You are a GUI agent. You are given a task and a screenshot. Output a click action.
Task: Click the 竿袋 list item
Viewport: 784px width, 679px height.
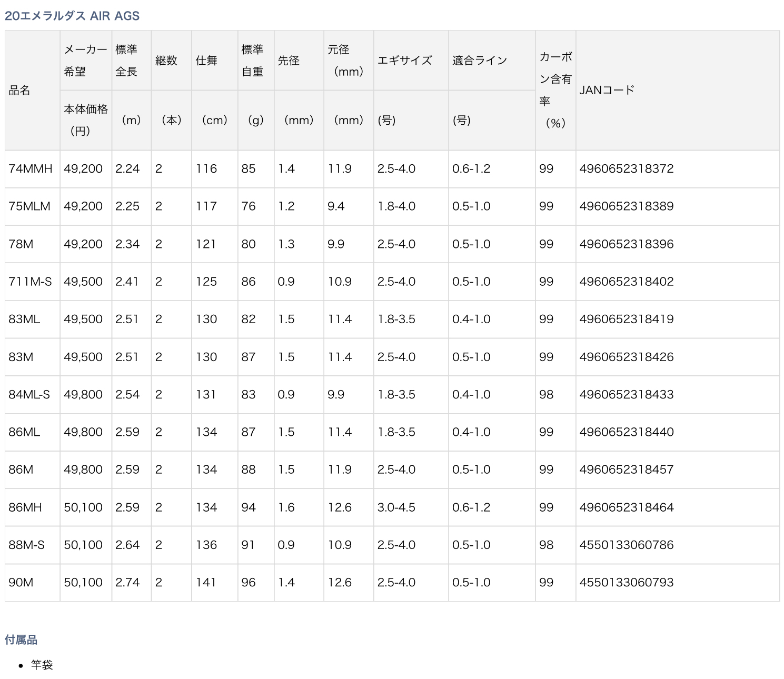[x=42, y=665]
